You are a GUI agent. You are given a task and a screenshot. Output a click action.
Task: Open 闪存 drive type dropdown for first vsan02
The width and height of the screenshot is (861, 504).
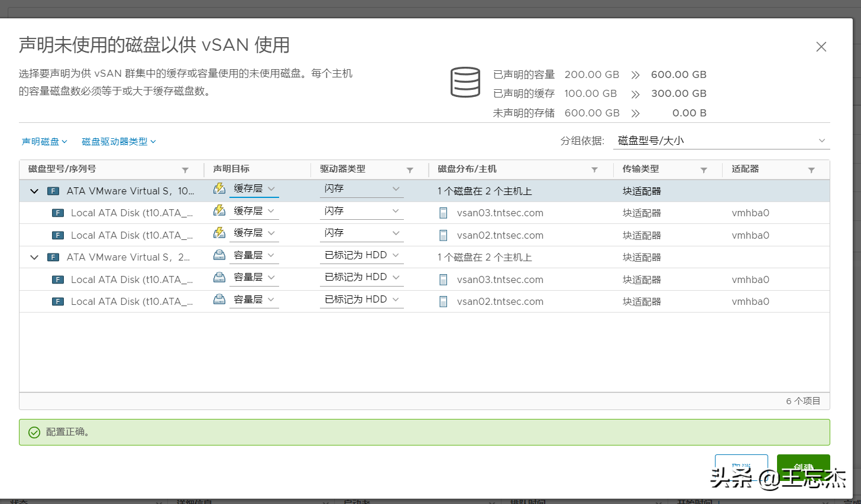point(362,233)
